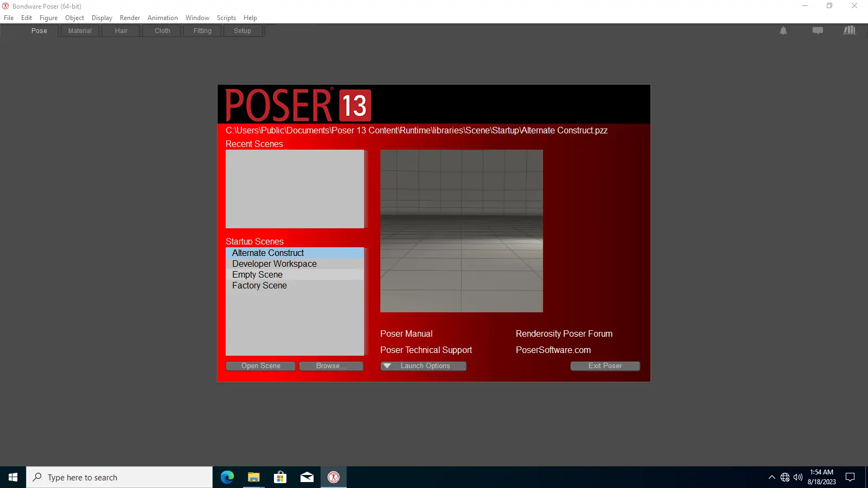Click the Startup Scenes list scrollbar
868x488 pixels.
click(x=366, y=301)
